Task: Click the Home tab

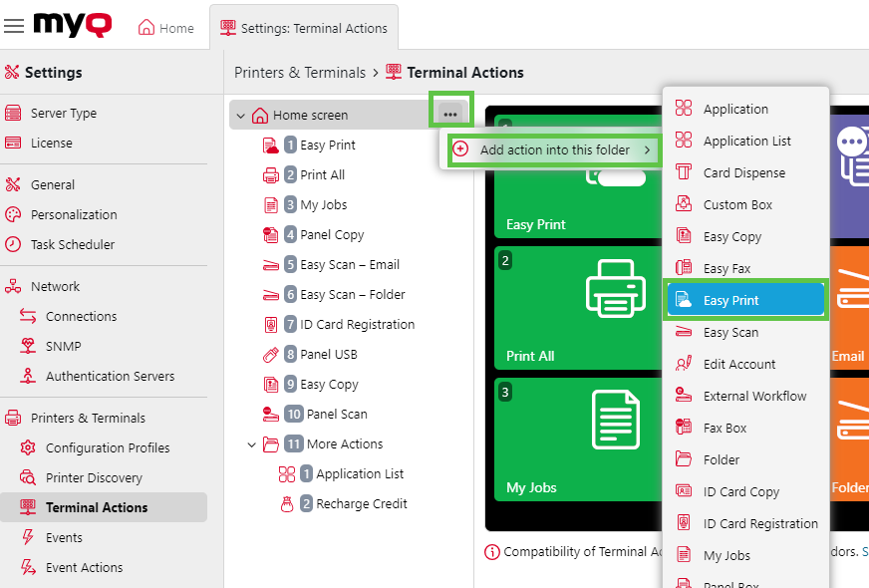Action: (x=165, y=28)
